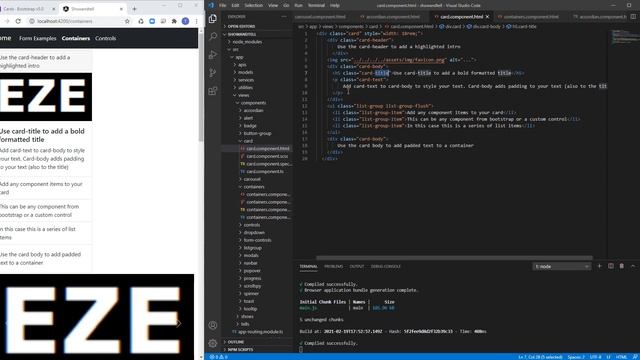
Task: Open the Terminal menu
Action: [x=316, y=5]
